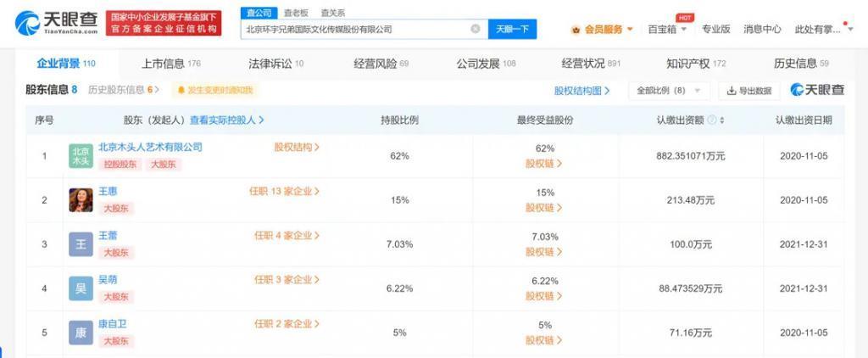The width and height of the screenshot is (868, 358).
Task: Select the 知识产权 tab
Action: click(697, 64)
